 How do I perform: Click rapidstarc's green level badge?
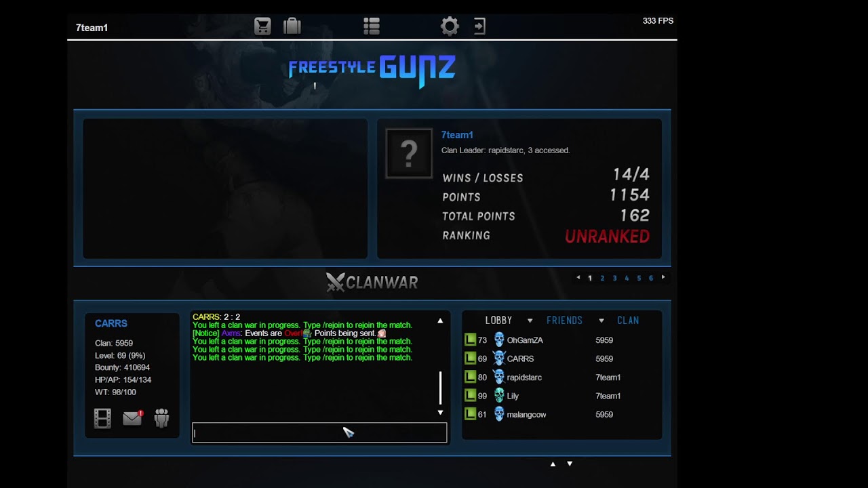point(470,377)
